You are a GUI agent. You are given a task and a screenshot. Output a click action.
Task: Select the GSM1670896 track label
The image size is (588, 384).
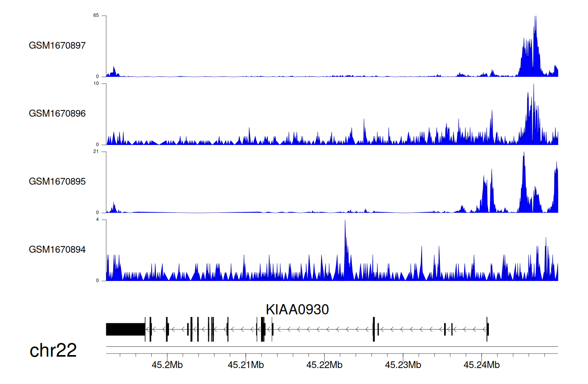57,114
